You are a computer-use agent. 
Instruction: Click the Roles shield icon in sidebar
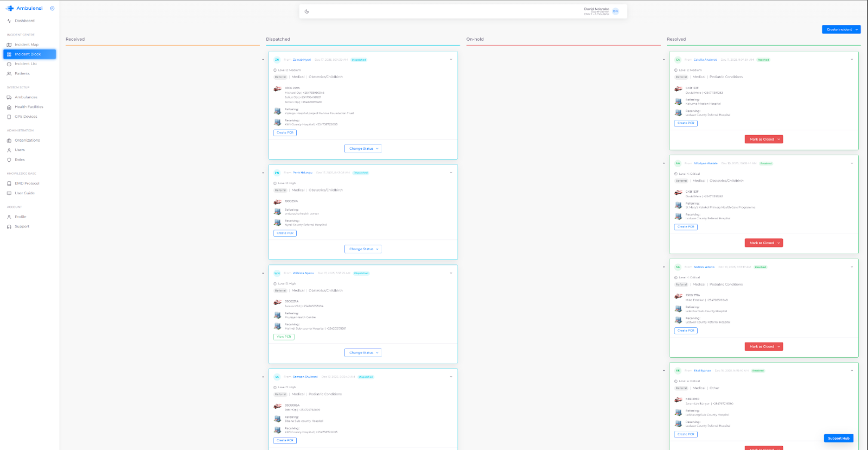(9, 160)
